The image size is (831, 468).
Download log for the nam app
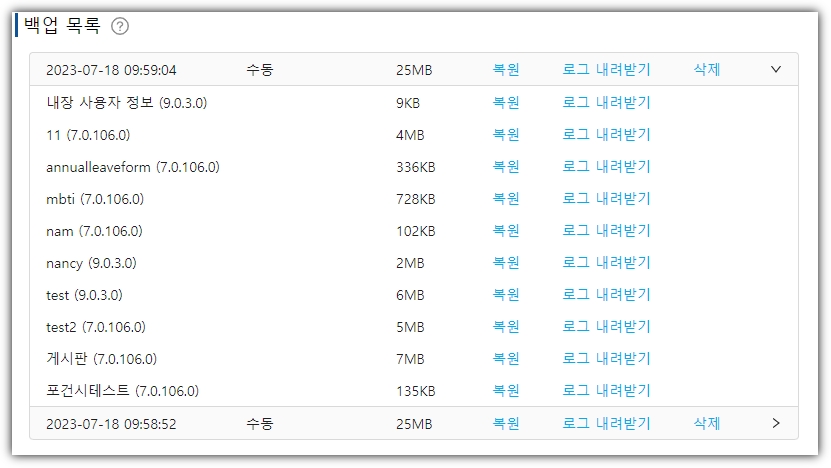tap(606, 231)
